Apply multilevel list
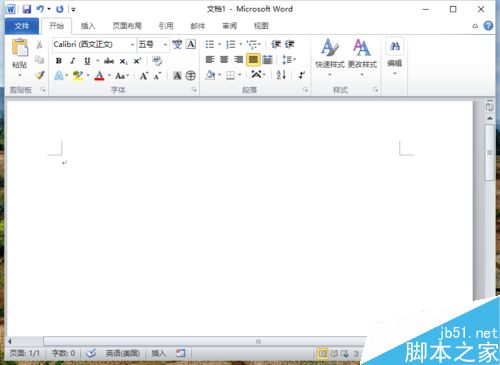 point(252,44)
